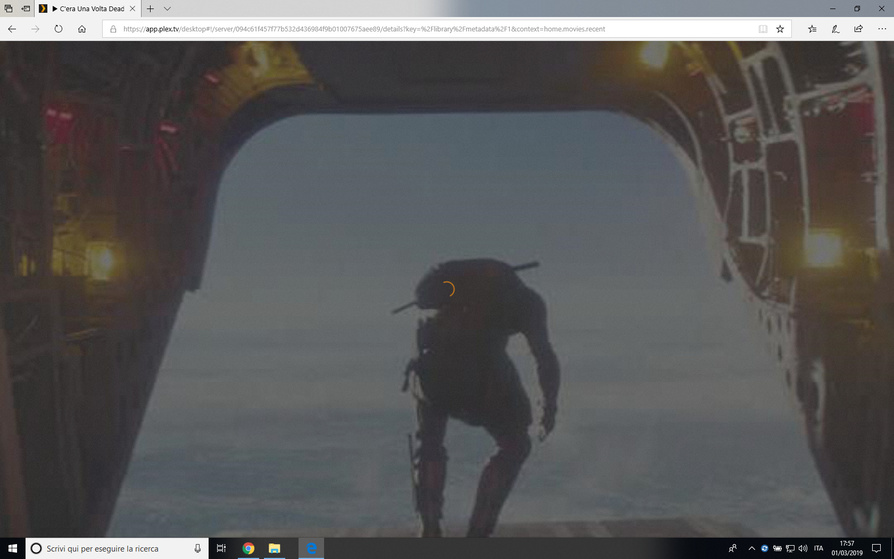Open File Explorer from the taskbar
The width and height of the screenshot is (894, 559).
click(x=274, y=548)
